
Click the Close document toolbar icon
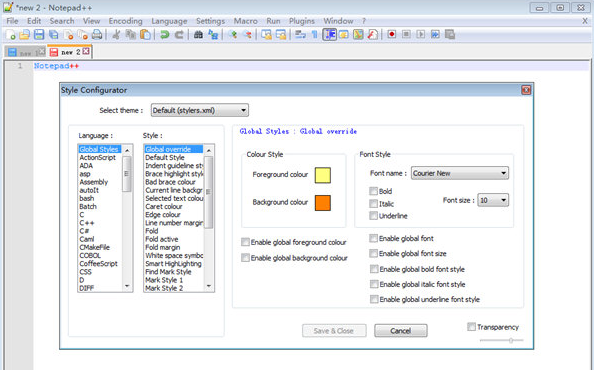(x=69, y=35)
